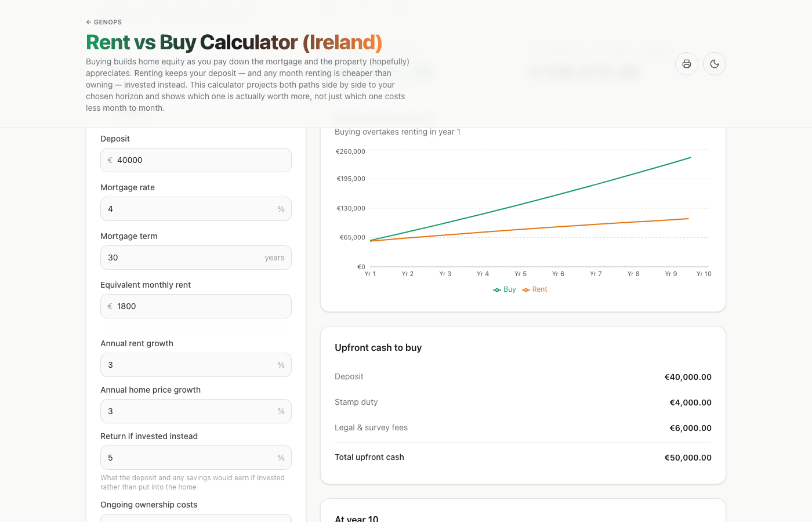
Task: Toggle the Buy series in chart legend
Action: 504,289
